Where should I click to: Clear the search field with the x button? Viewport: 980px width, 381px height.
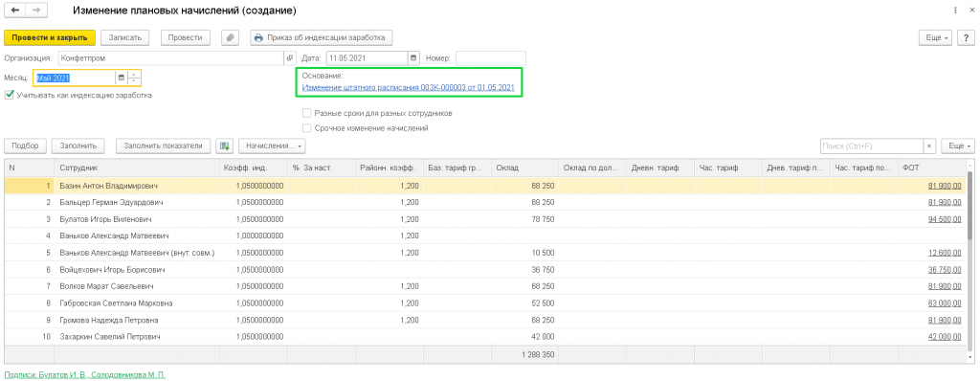pyautogui.click(x=930, y=146)
